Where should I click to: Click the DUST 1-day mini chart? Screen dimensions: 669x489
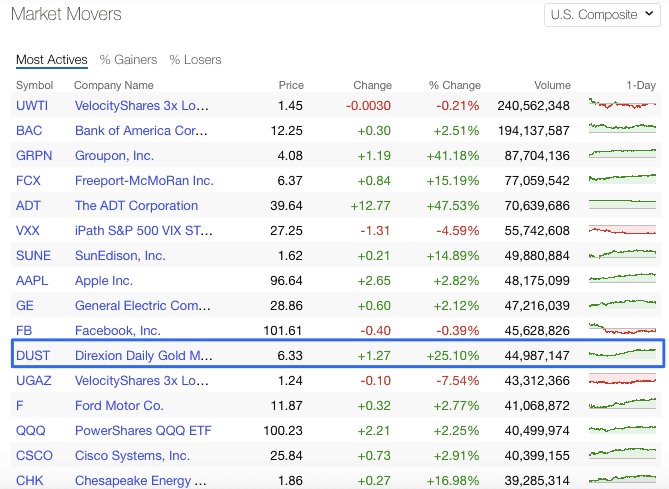622,355
